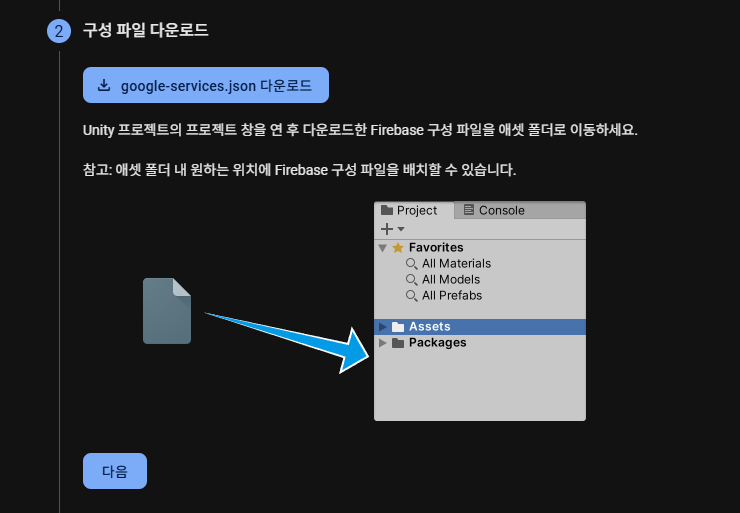Click the All Materials magnifier icon

412,264
